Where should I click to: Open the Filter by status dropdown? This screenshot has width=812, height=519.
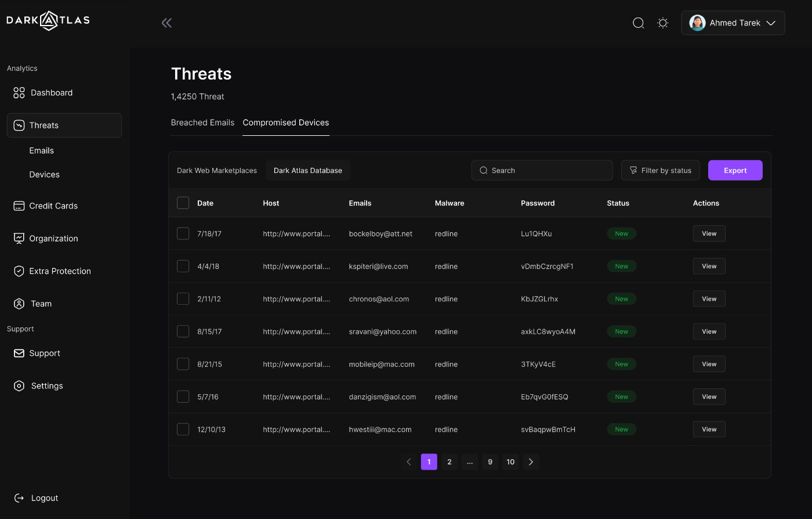click(x=660, y=170)
